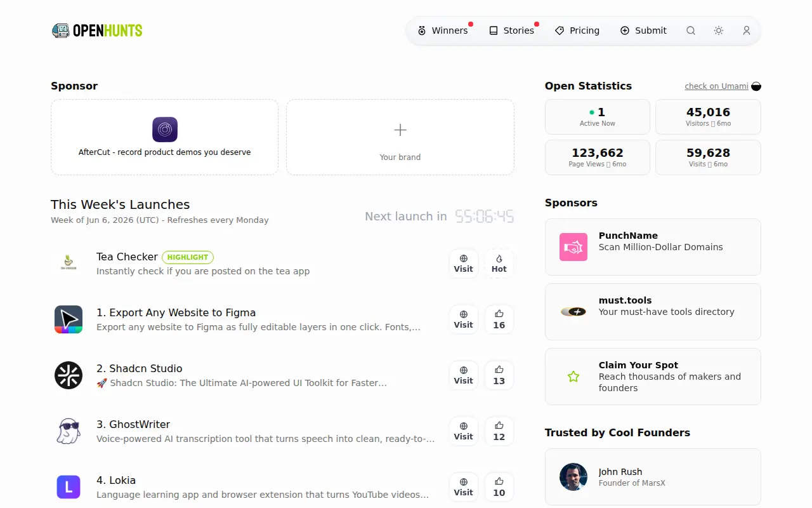Open the user account icon
Screen dimensions: 812x508
[747, 30]
